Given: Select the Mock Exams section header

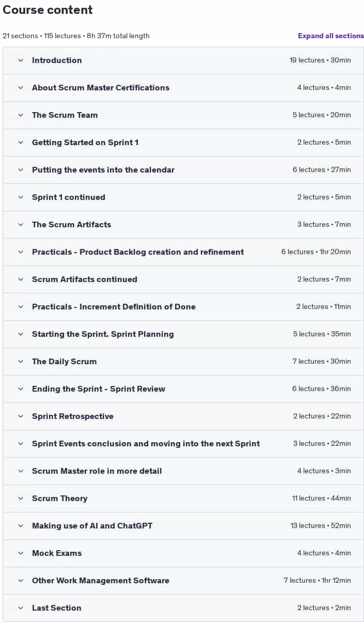Looking at the screenshot, I should [x=183, y=553].
